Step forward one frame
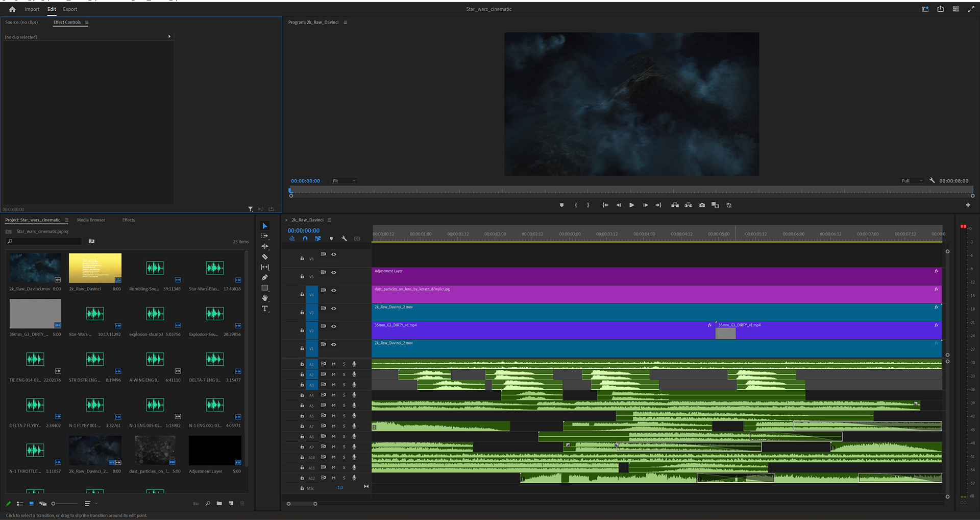The width and height of the screenshot is (980, 520). (645, 205)
